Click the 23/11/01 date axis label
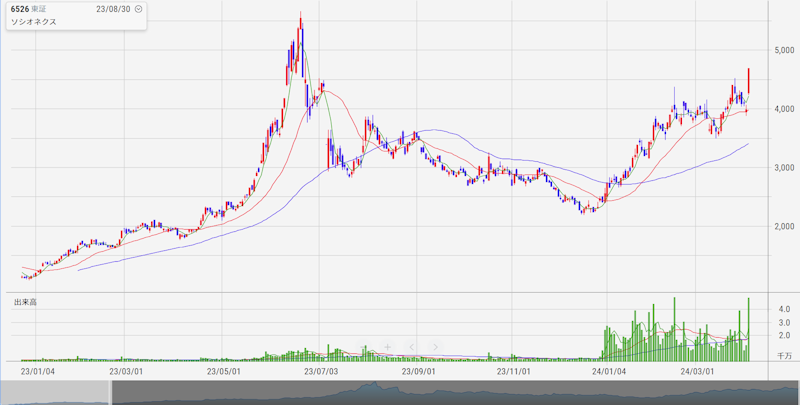This screenshot has width=800, height=405. (513, 371)
